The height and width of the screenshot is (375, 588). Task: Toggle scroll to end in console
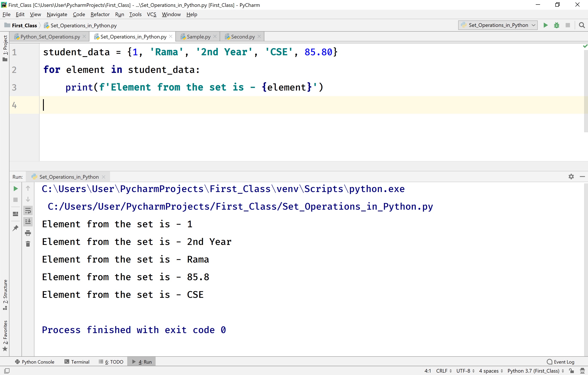28,221
